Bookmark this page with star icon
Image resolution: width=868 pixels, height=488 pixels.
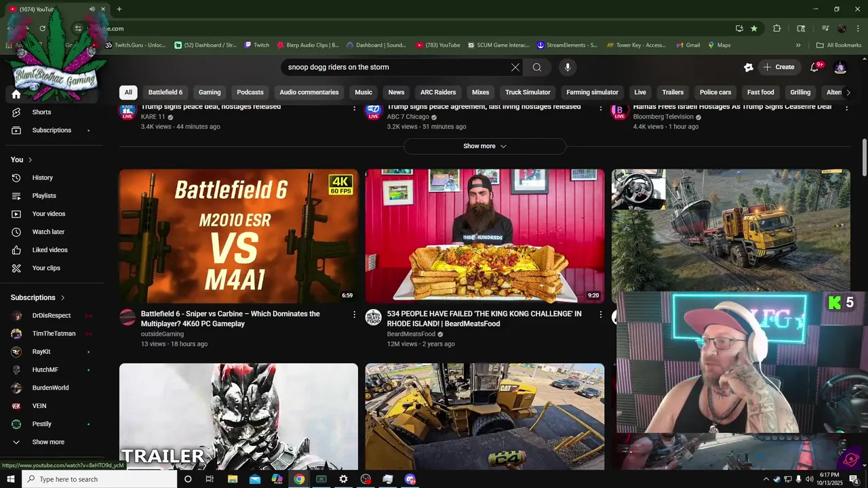coord(754,28)
